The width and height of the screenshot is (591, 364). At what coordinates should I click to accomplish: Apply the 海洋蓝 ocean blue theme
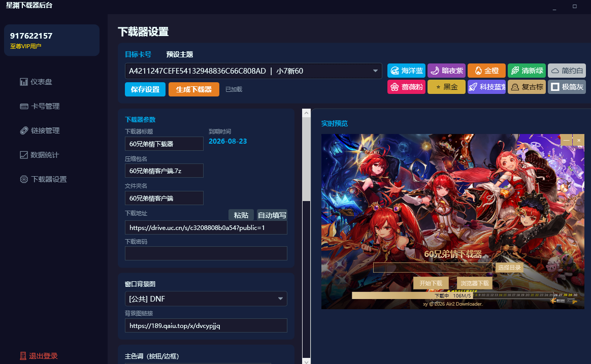406,71
